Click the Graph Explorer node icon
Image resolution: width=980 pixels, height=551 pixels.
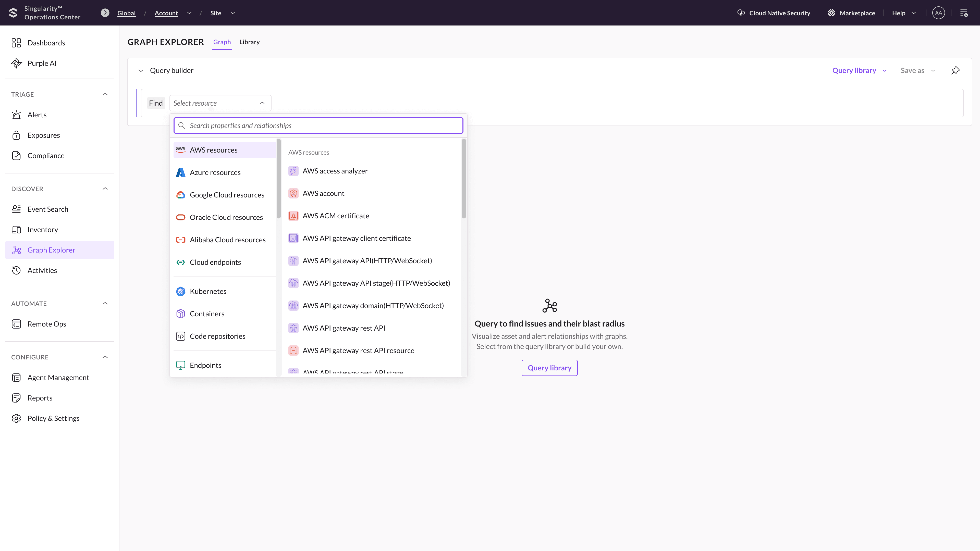click(16, 250)
